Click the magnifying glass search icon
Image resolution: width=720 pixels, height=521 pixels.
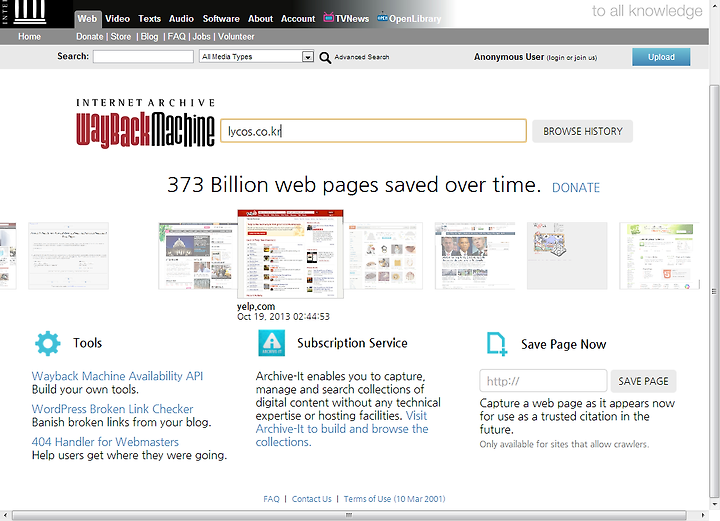point(325,57)
